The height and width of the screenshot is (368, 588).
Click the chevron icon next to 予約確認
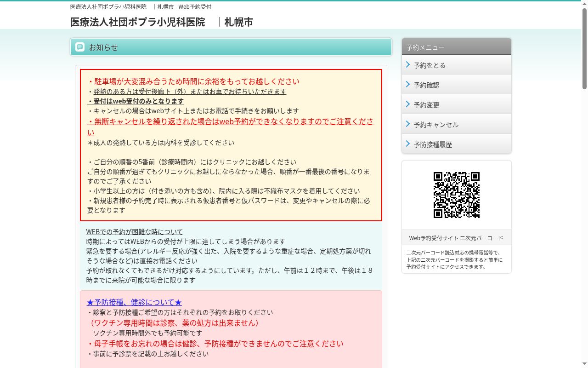click(x=407, y=85)
